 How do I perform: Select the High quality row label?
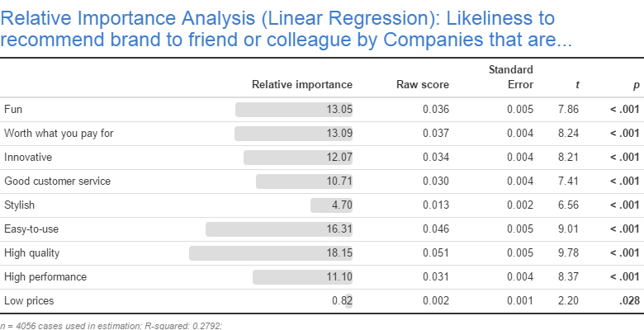pyautogui.click(x=32, y=252)
